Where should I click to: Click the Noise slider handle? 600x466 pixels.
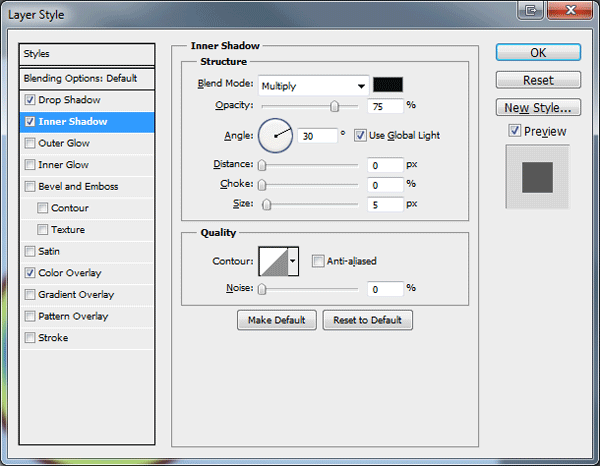click(262, 289)
